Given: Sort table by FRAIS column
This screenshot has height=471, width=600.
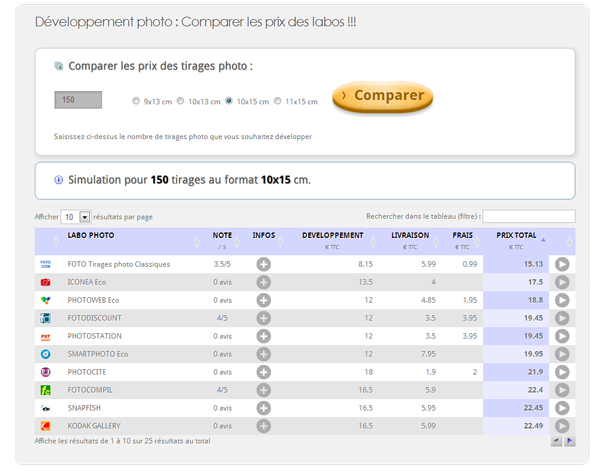Looking at the screenshot, I should 463,235.
